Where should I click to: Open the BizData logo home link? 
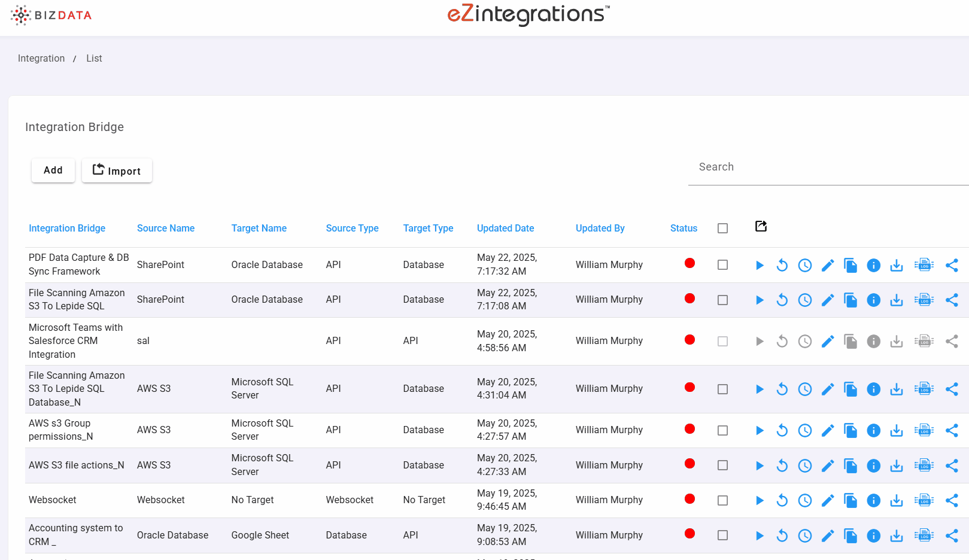[x=51, y=16]
